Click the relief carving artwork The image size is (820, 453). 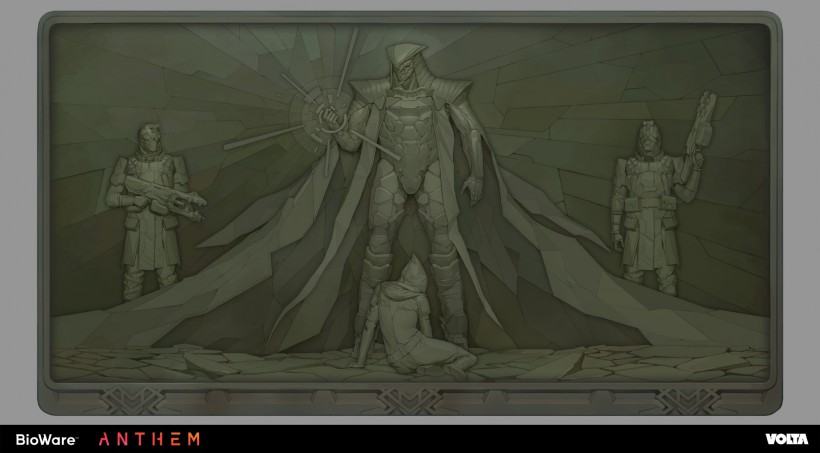410,213
